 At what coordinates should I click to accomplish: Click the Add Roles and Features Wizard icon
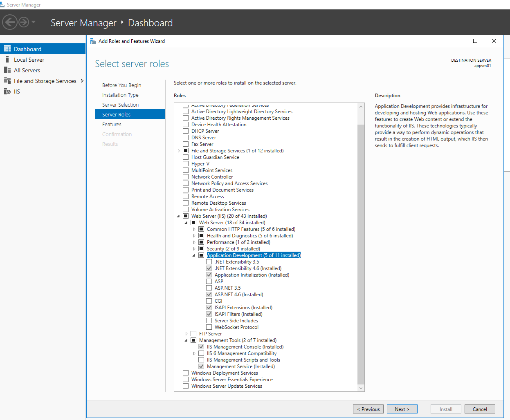(93, 41)
